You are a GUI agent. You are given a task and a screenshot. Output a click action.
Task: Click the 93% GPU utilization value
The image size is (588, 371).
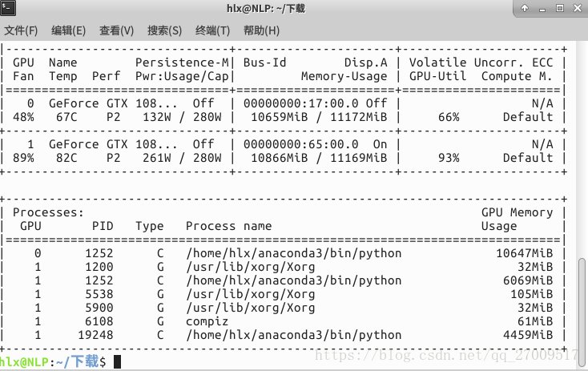pos(449,158)
